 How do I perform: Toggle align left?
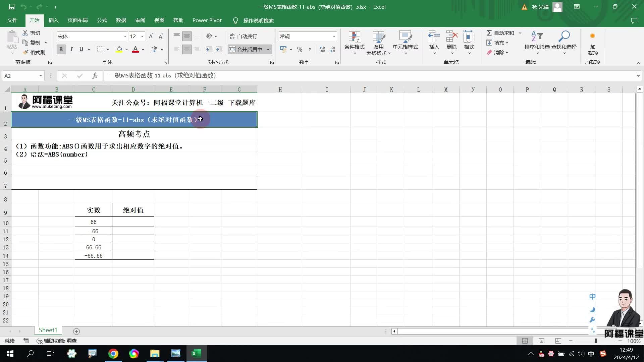(x=177, y=49)
